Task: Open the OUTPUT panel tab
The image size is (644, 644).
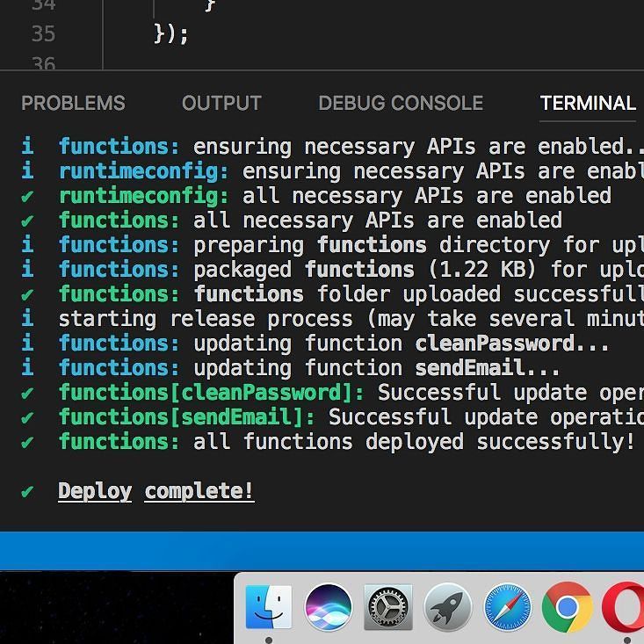Action: (221, 103)
